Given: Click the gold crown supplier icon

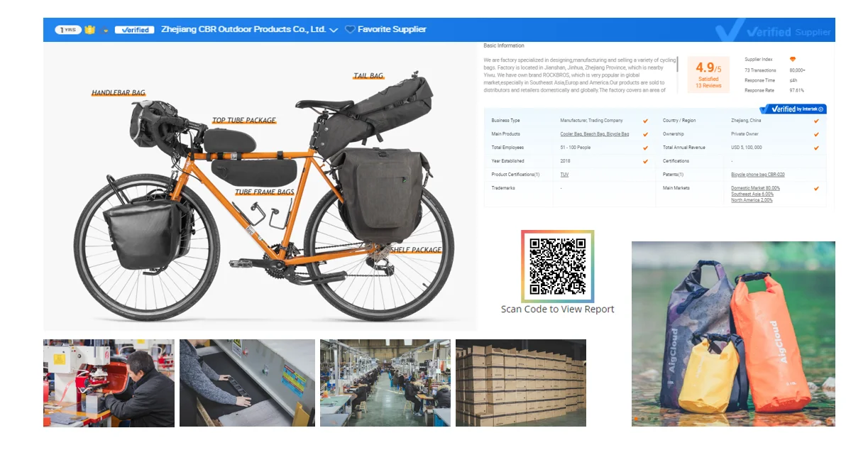Looking at the screenshot, I should point(89,30).
